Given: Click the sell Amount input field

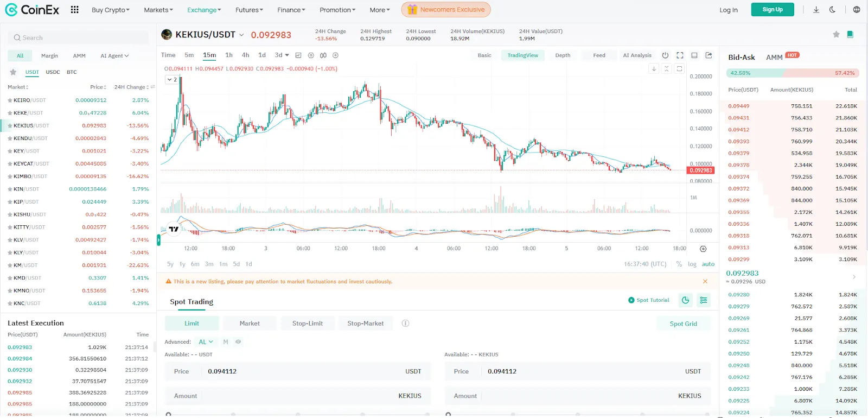Looking at the screenshot, I should [577, 396].
